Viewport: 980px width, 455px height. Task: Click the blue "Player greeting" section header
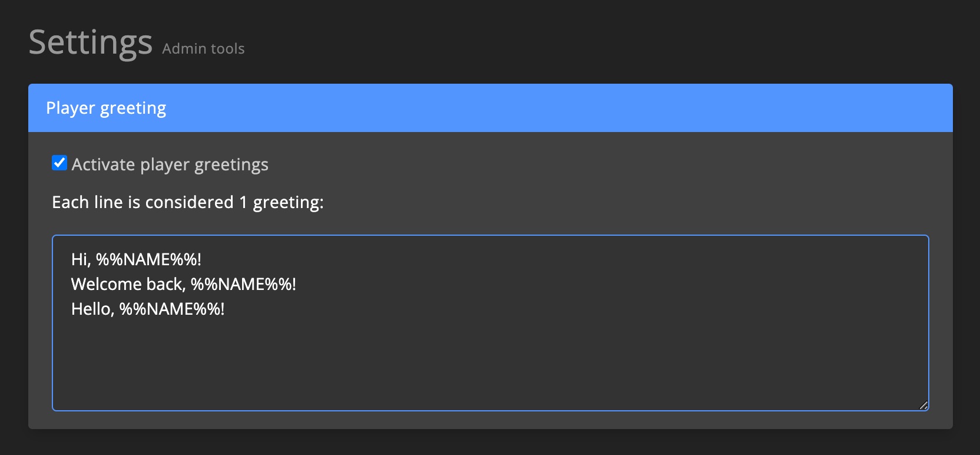[471, 108]
